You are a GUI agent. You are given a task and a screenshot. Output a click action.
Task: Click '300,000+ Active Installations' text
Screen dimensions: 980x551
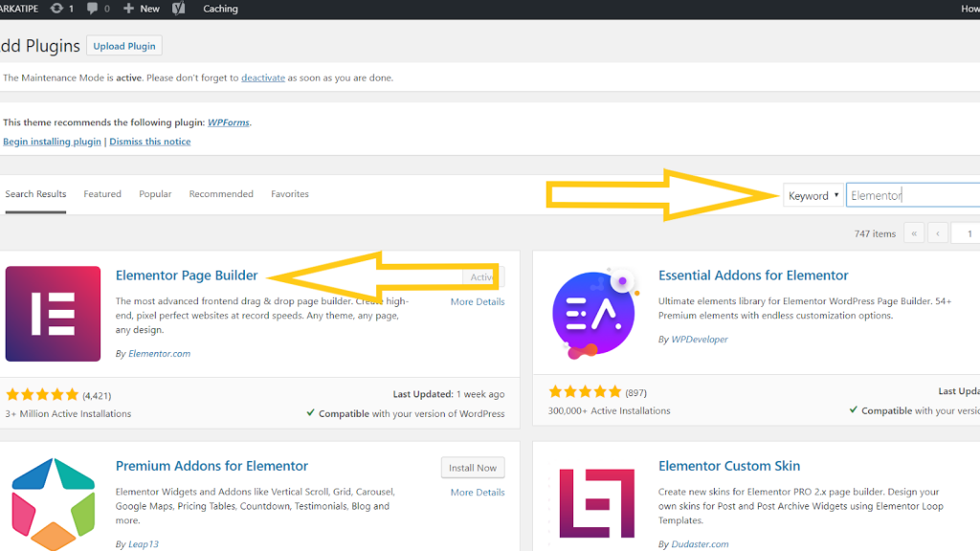(610, 410)
